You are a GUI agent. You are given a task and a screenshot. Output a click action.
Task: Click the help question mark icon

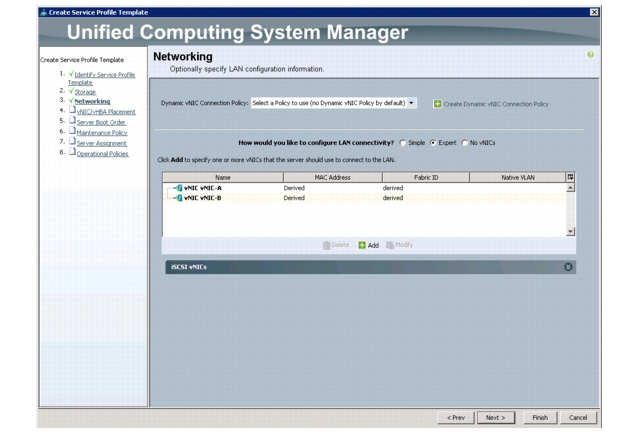point(590,54)
